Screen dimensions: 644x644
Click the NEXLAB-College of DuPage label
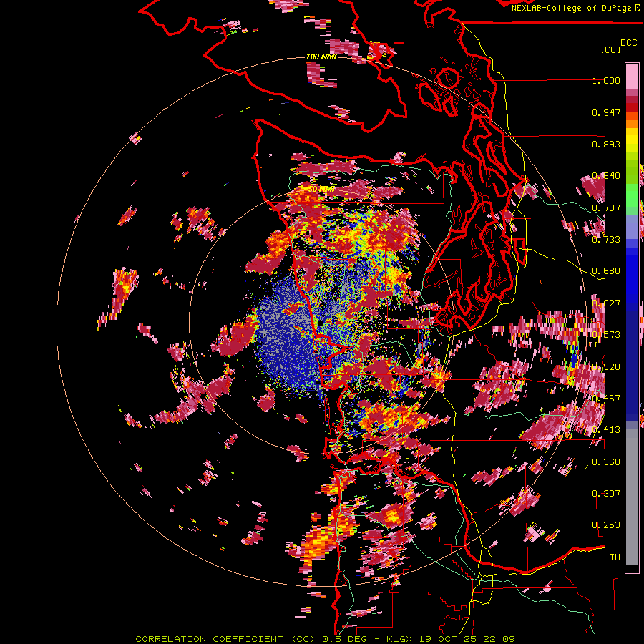tap(576, 8)
